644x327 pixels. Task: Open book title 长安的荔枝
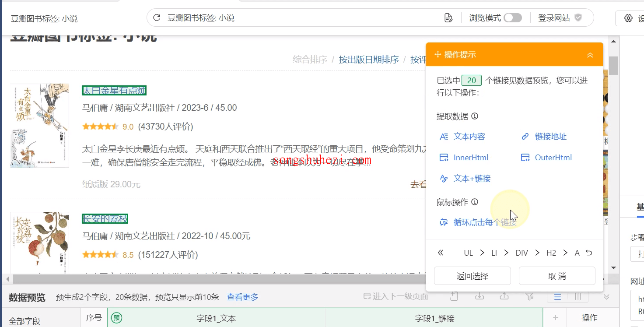click(105, 219)
